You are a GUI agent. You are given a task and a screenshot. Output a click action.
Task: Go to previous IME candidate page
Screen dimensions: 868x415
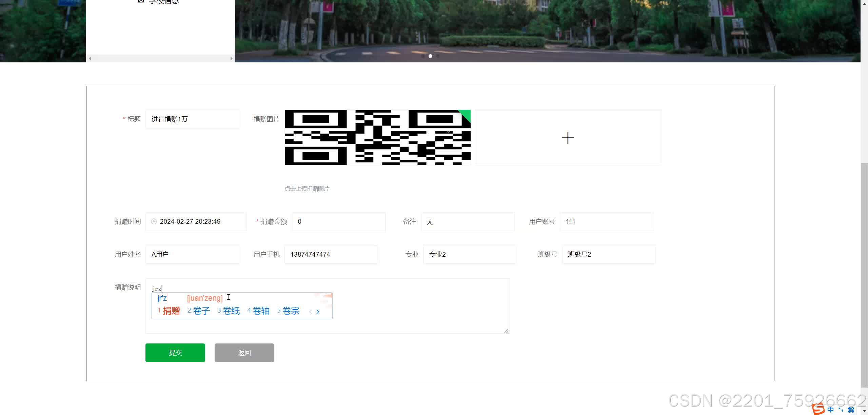[310, 312]
